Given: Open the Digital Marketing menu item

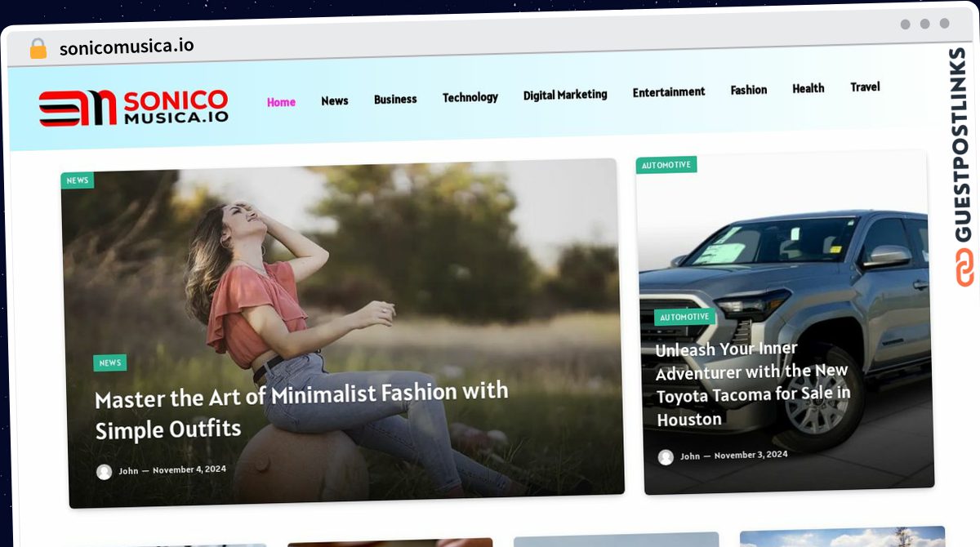Looking at the screenshot, I should (565, 95).
